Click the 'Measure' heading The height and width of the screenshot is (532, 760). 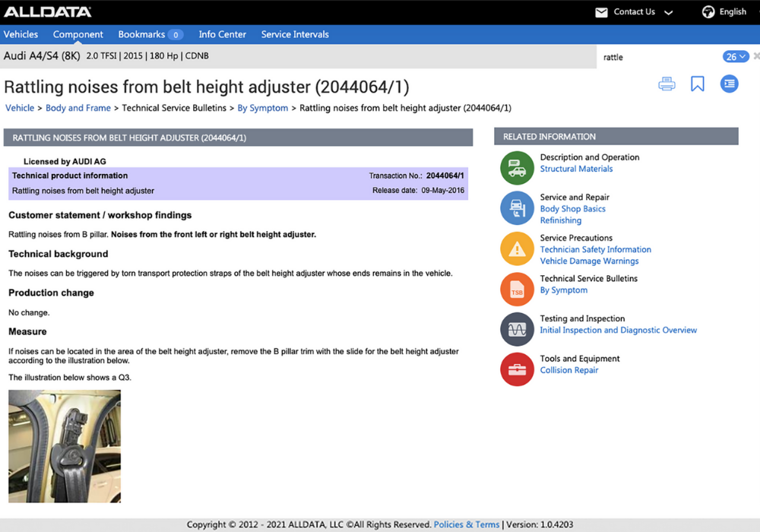27,331
